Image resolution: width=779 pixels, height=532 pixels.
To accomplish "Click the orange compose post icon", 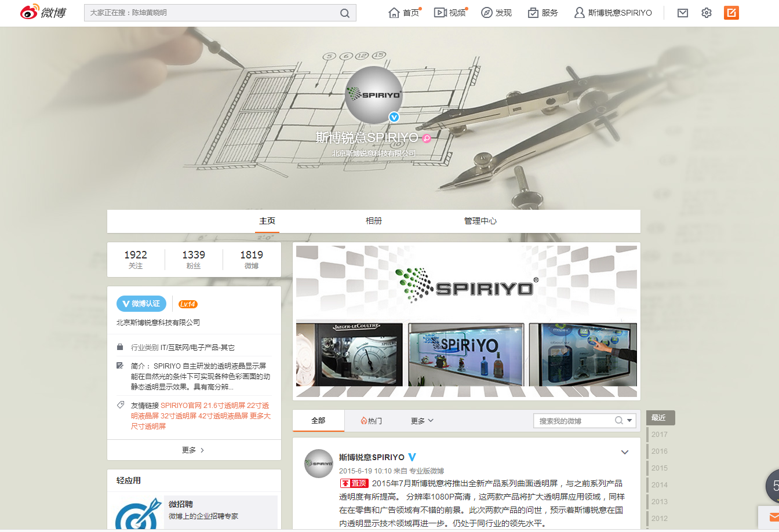I will 731,12.
